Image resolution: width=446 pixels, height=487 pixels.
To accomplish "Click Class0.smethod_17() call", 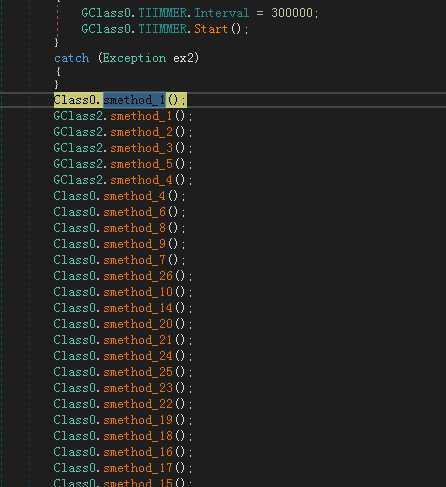I will tap(123, 468).
